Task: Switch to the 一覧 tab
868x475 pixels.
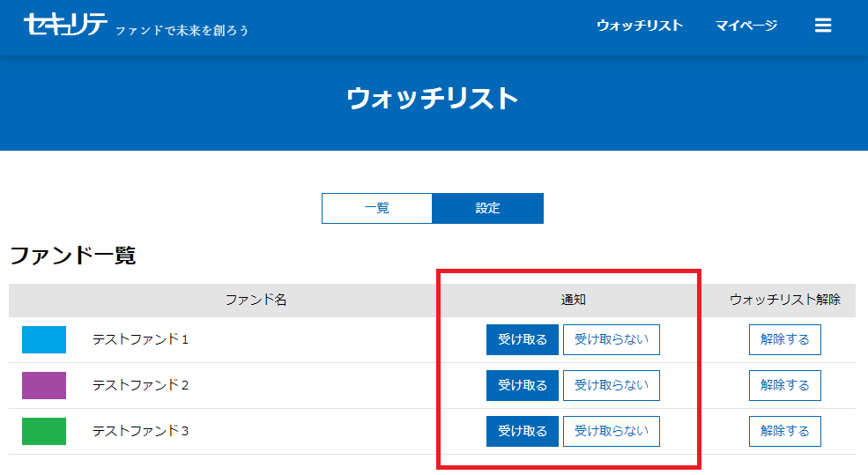Action: [377, 209]
